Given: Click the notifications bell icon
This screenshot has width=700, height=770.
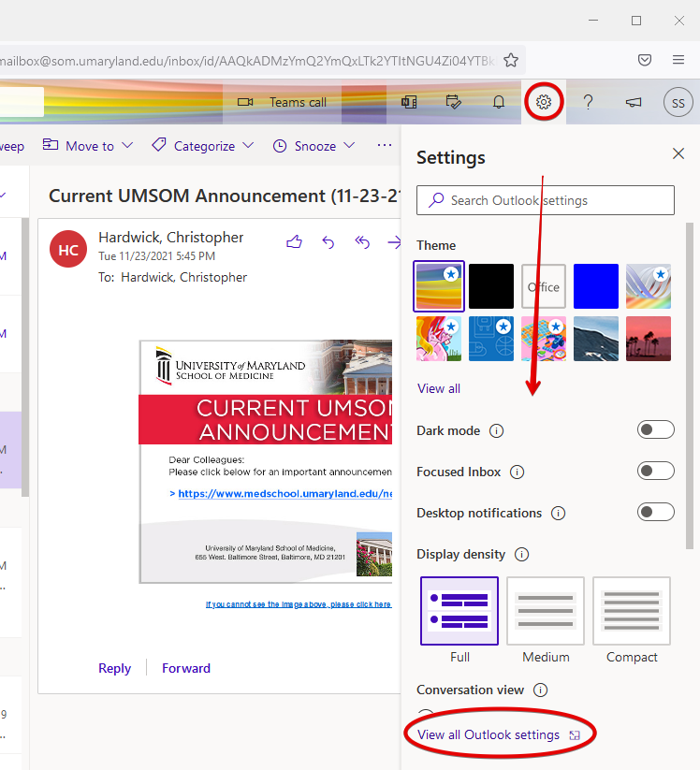Looking at the screenshot, I should pos(499,102).
